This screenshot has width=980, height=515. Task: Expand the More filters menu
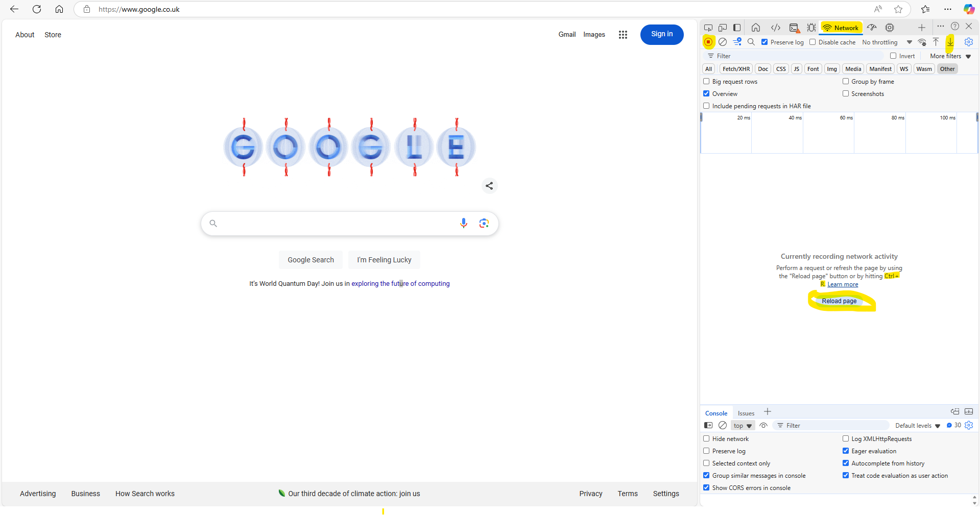tap(950, 56)
